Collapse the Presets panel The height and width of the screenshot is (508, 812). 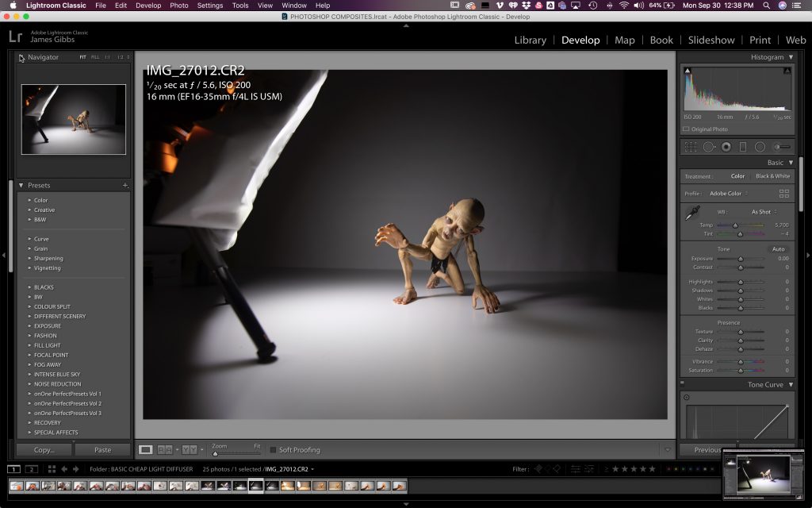pyautogui.click(x=21, y=185)
